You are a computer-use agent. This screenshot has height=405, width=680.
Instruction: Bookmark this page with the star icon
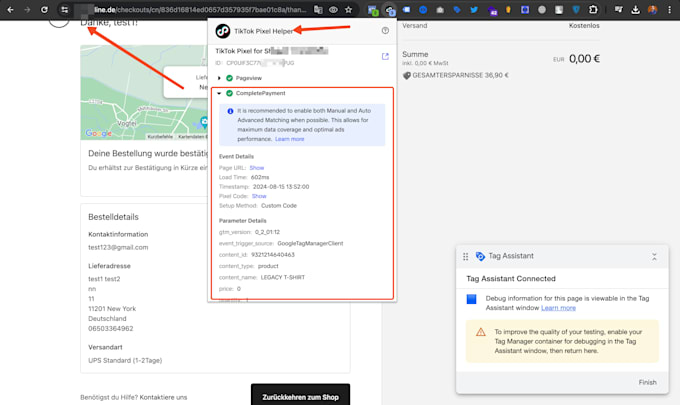coord(348,10)
